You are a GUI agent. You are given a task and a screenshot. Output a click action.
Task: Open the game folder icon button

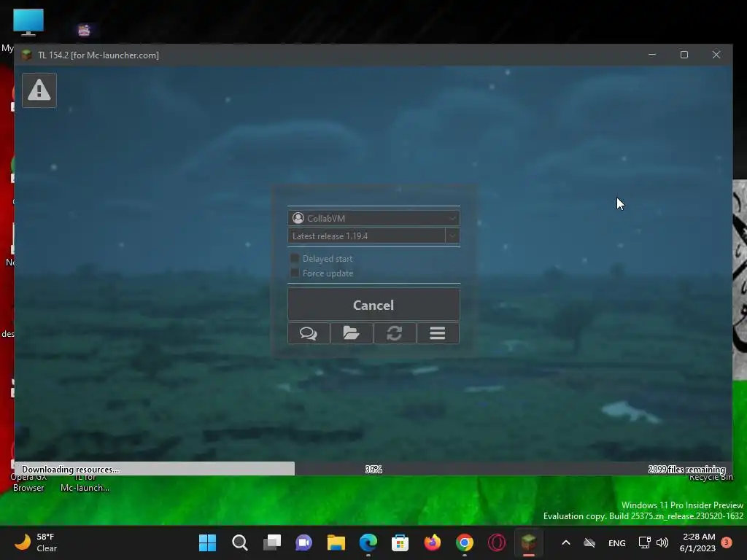click(x=352, y=332)
